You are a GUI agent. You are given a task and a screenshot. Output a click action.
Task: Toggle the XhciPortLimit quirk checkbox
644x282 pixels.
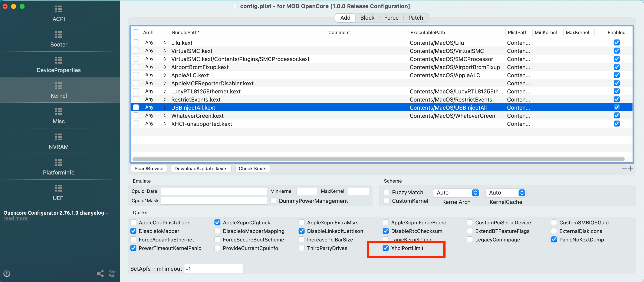pyautogui.click(x=384, y=248)
